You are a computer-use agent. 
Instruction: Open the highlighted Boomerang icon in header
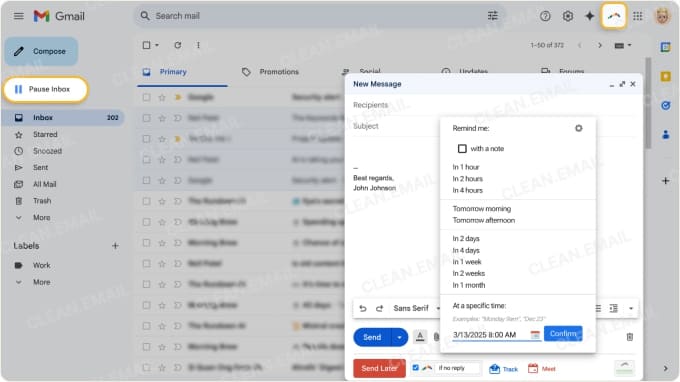(614, 16)
